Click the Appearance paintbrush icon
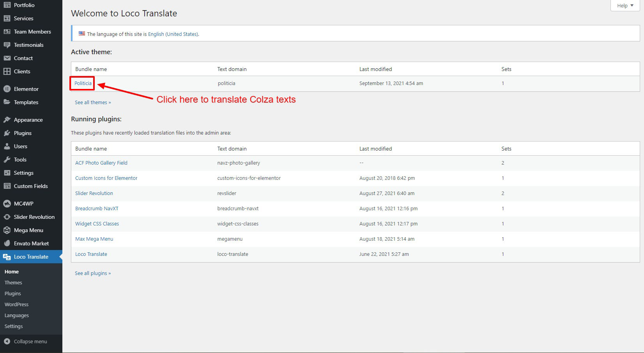This screenshot has height=353, width=644. tap(7, 120)
